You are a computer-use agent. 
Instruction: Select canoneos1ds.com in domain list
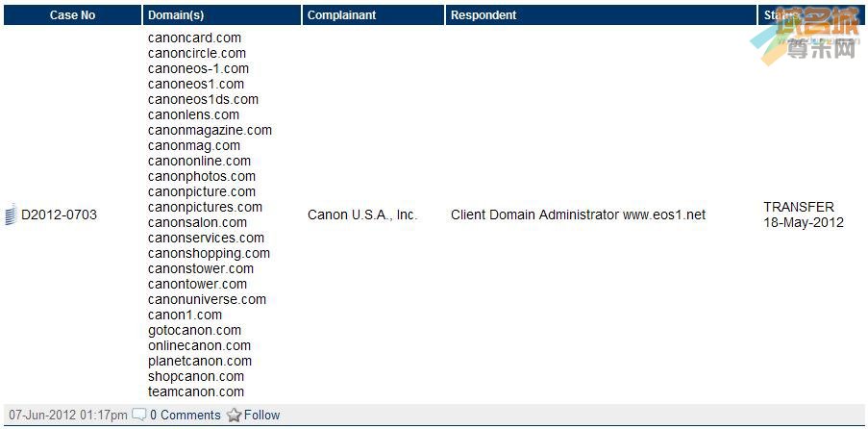click(203, 99)
